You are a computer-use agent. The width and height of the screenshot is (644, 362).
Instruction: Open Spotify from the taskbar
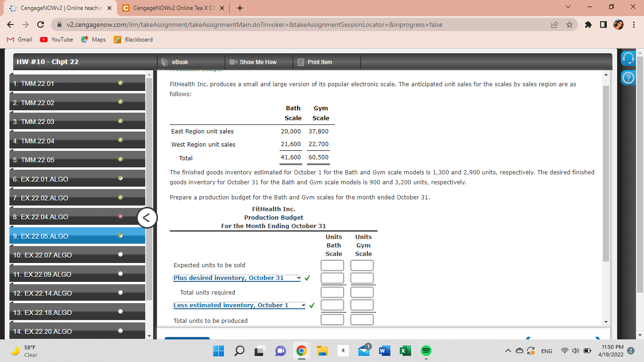pos(425,351)
